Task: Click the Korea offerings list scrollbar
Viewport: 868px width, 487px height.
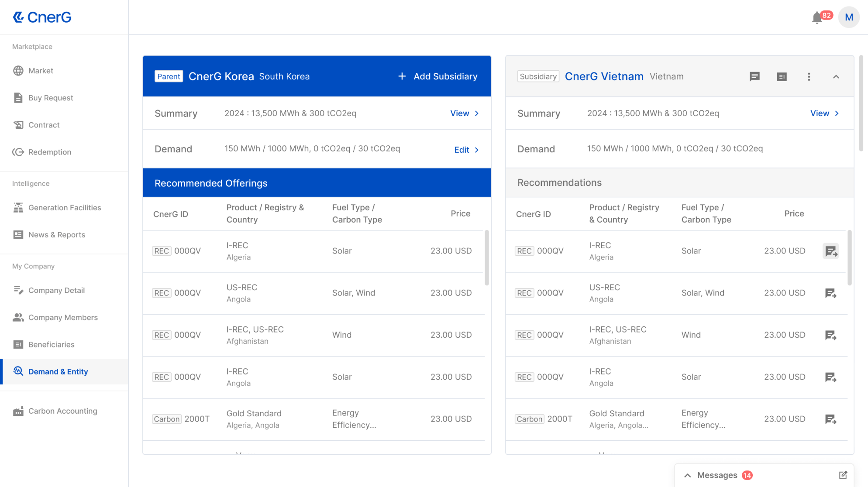Action: pos(486,257)
